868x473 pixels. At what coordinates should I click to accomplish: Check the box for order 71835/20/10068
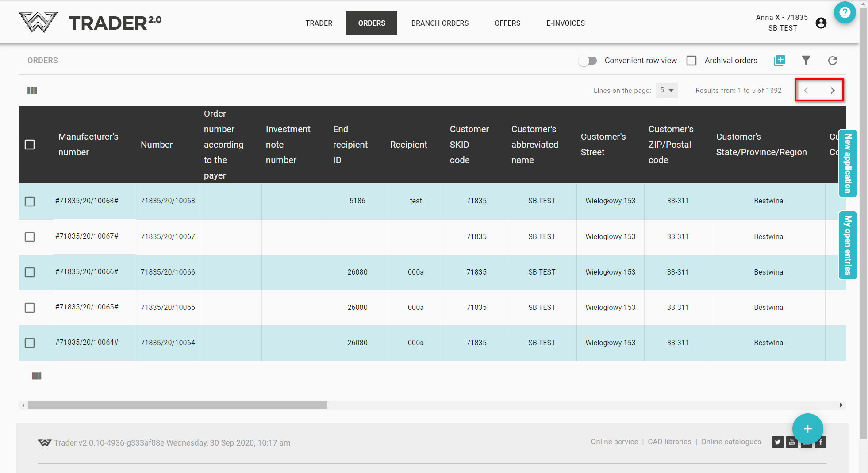coord(30,202)
